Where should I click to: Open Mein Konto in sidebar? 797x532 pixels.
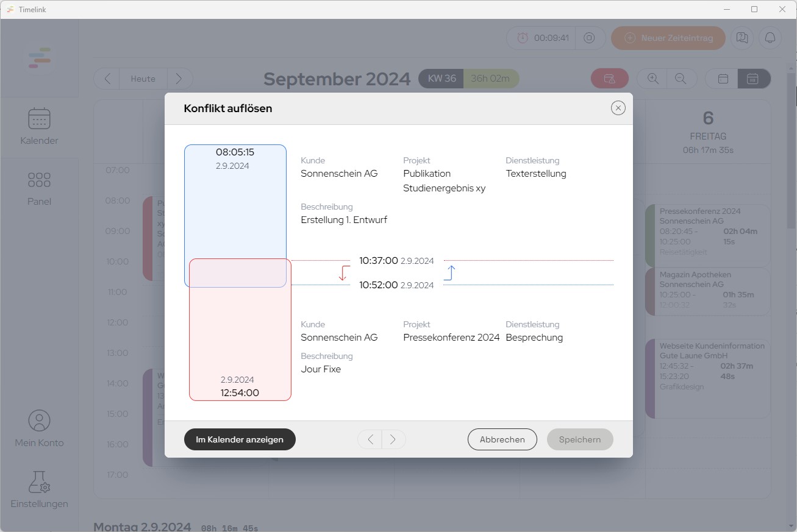pos(39,428)
